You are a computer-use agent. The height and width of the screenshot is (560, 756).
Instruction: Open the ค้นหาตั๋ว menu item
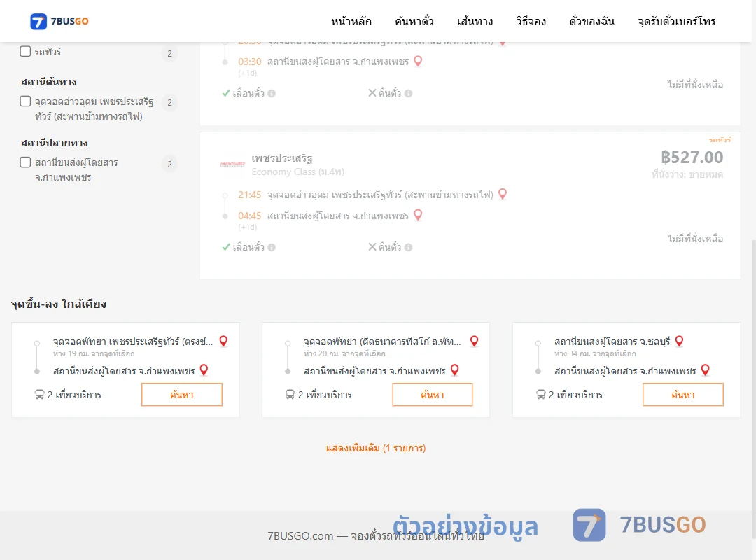pos(414,21)
